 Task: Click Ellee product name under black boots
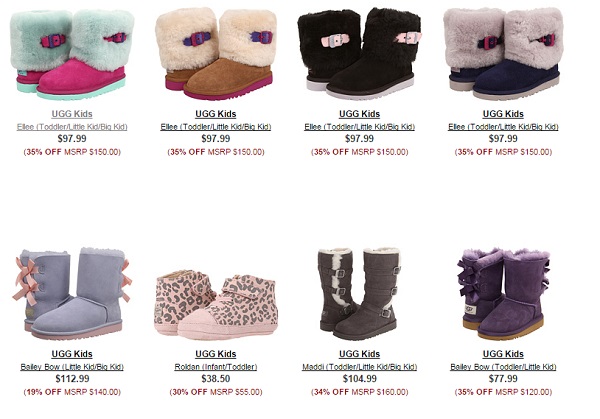click(x=359, y=127)
